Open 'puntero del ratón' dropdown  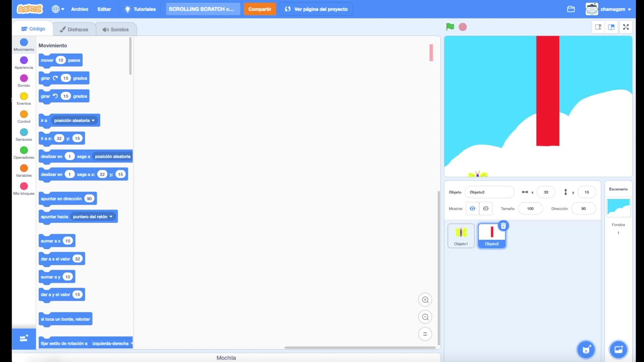tap(111, 217)
